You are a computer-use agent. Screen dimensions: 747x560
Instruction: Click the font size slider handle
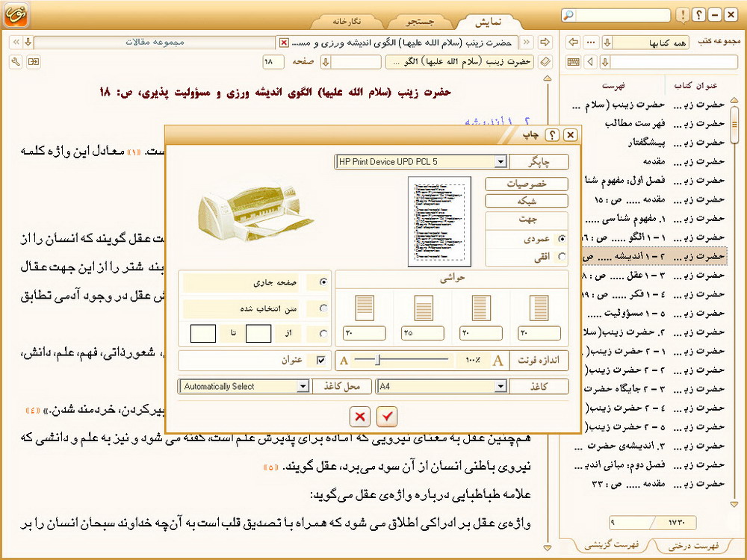click(x=379, y=361)
